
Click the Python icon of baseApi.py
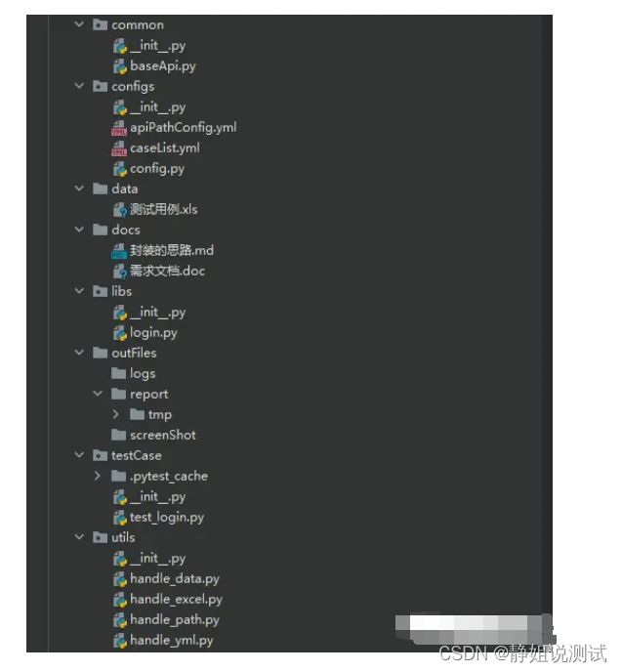120,66
